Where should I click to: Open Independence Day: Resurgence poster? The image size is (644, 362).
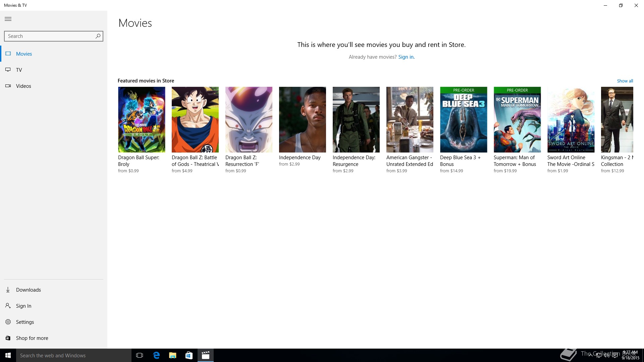(x=356, y=120)
